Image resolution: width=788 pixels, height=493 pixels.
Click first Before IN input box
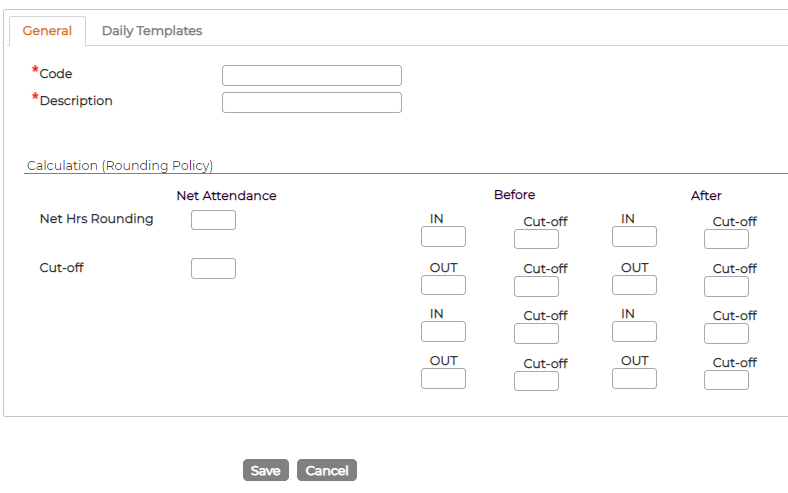click(x=443, y=236)
